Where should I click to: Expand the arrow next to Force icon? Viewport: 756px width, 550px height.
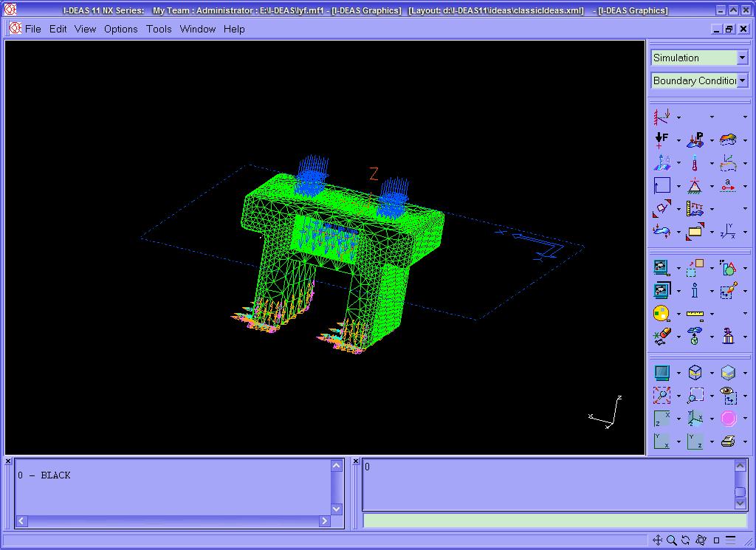[678, 141]
